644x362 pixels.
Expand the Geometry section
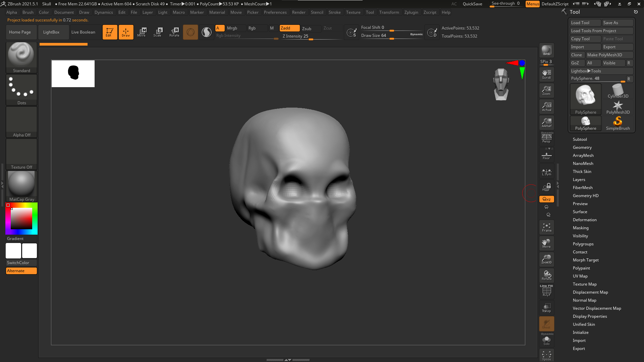pyautogui.click(x=582, y=147)
